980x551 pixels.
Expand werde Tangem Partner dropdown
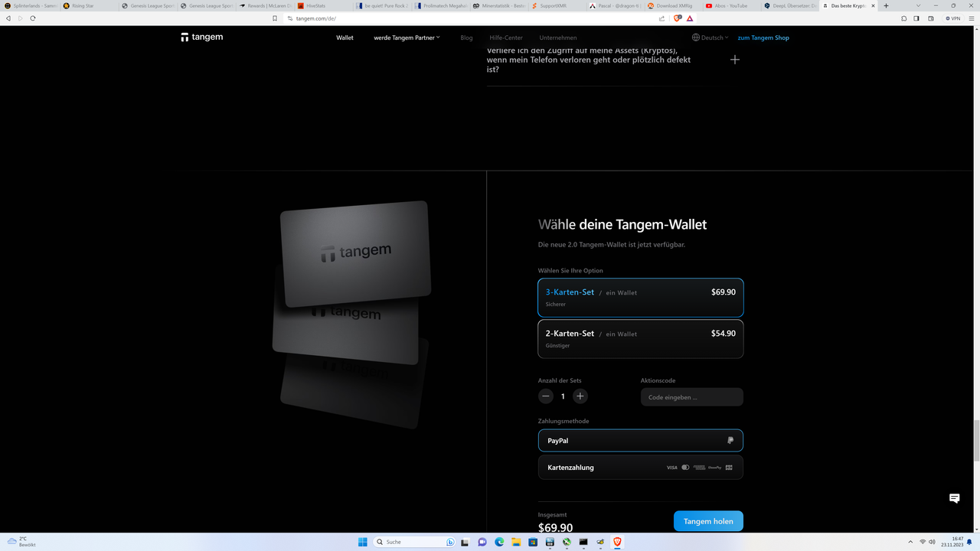point(407,37)
